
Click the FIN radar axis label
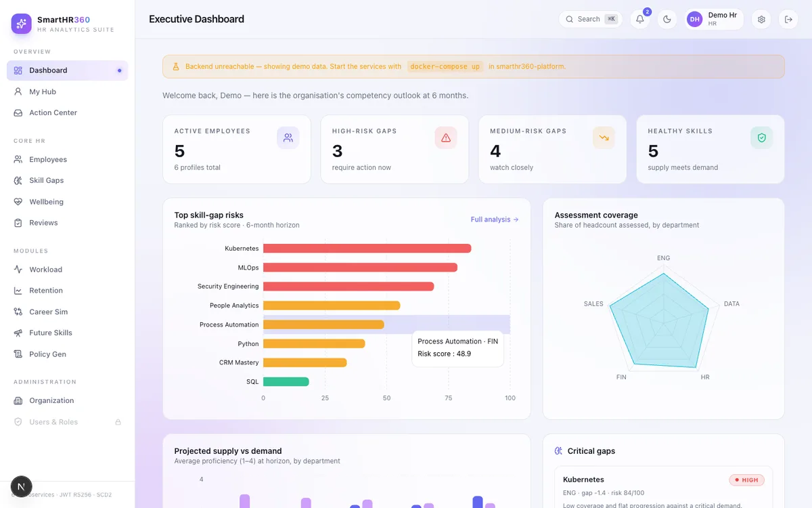(x=621, y=377)
